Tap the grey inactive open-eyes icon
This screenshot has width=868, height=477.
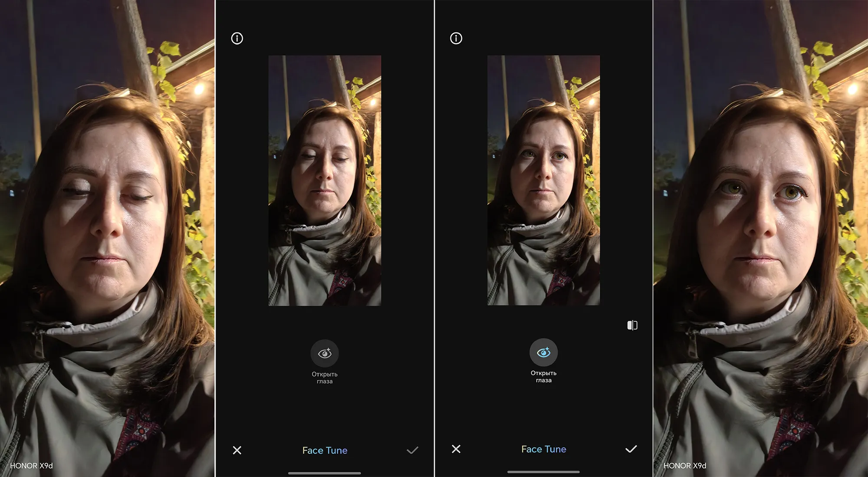[x=325, y=353]
